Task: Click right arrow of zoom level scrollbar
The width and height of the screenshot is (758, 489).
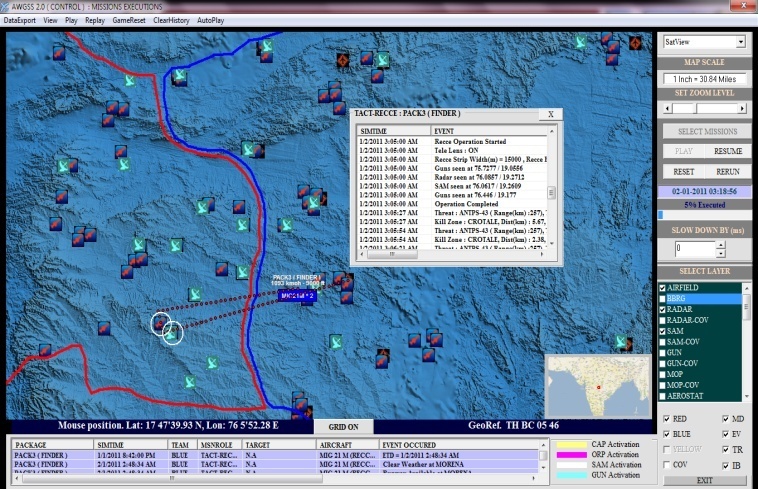Action: pyautogui.click(x=742, y=109)
